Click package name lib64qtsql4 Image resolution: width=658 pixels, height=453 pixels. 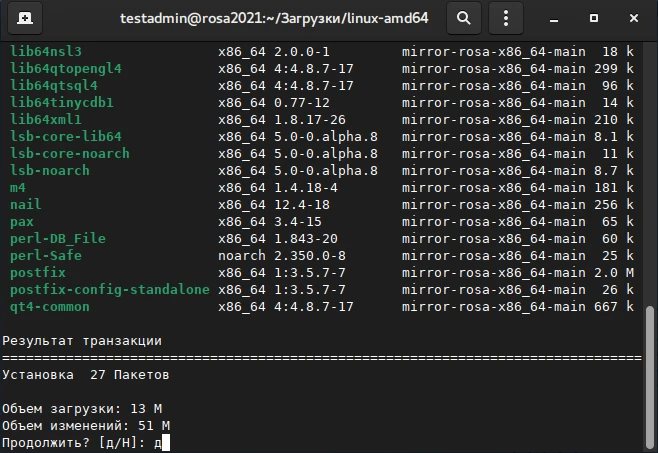[x=54, y=86]
